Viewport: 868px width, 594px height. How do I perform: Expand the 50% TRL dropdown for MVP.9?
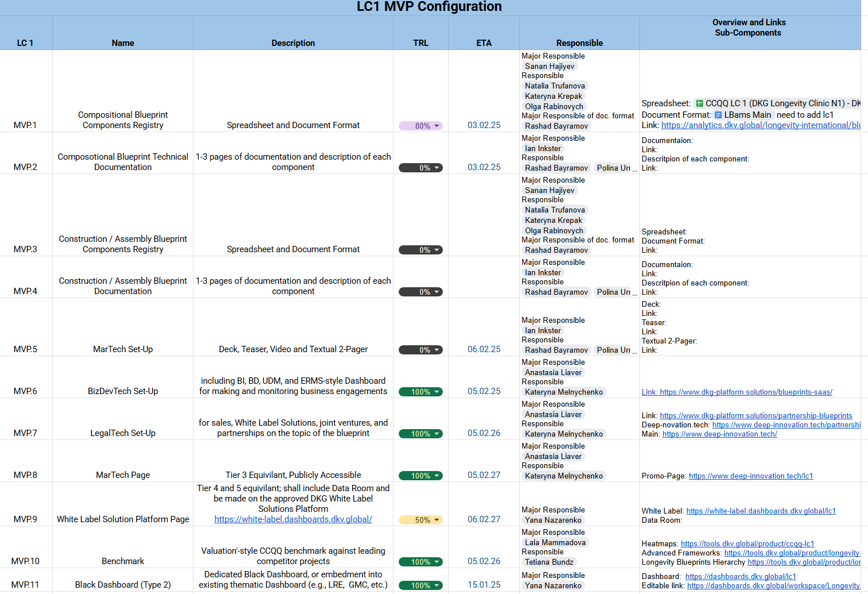point(437,520)
